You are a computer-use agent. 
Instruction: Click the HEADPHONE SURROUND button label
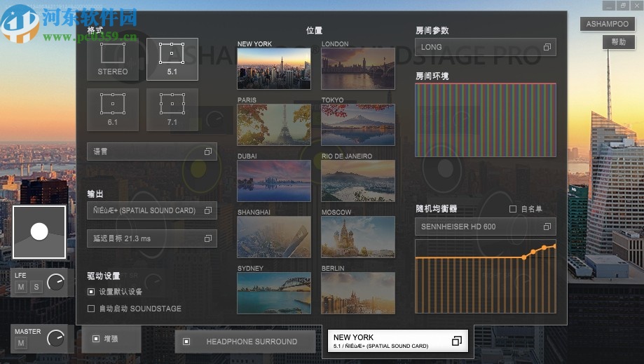click(252, 342)
